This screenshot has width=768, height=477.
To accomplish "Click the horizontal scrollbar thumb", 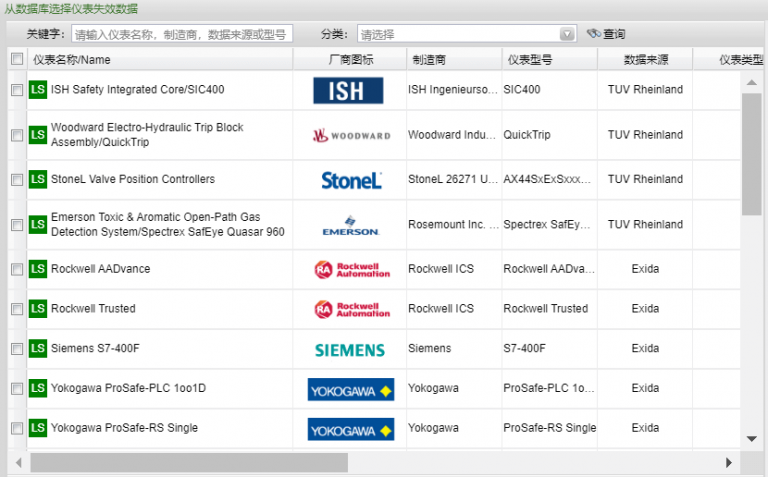I will [188, 463].
